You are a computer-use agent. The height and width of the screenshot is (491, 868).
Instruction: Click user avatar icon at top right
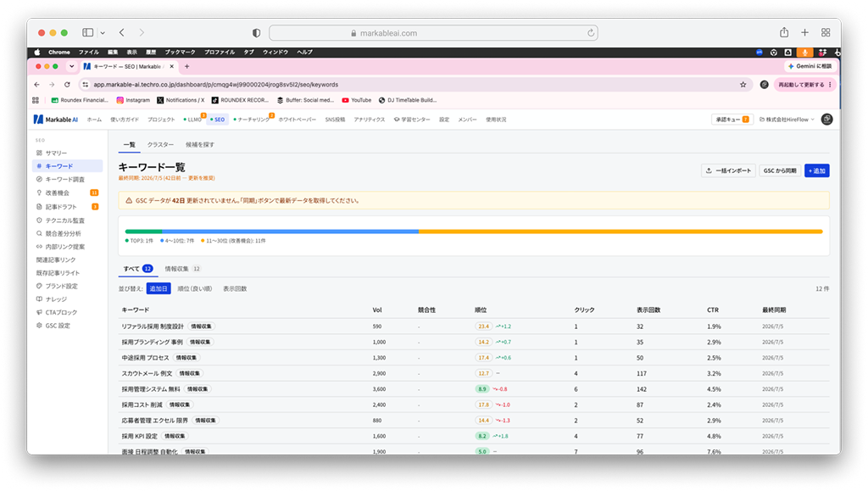click(x=826, y=120)
